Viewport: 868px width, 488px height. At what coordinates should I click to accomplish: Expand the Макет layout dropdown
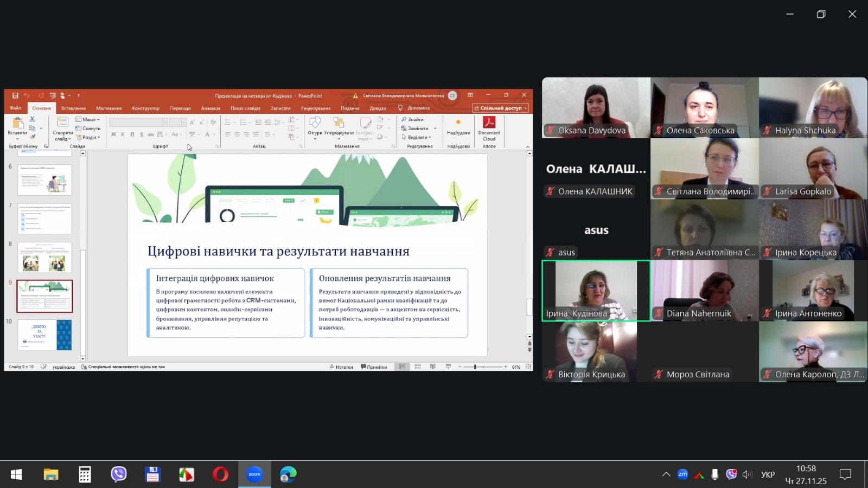click(x=88, y=119)
